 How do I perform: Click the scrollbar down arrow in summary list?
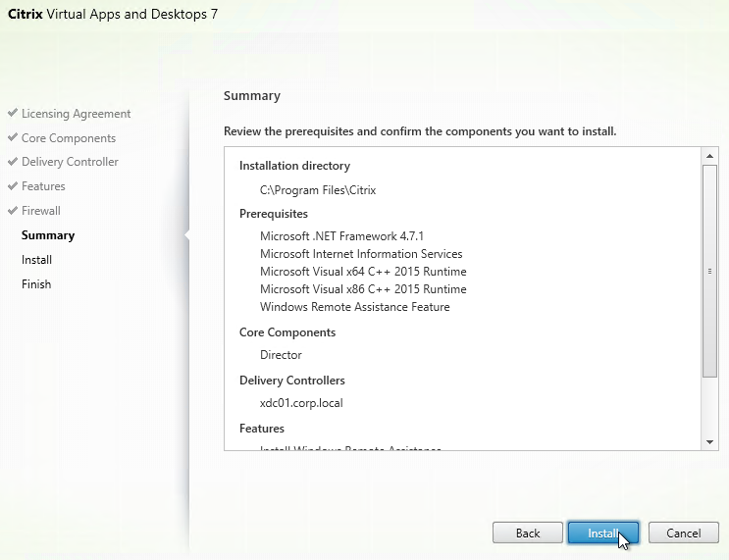click(709, 442)
